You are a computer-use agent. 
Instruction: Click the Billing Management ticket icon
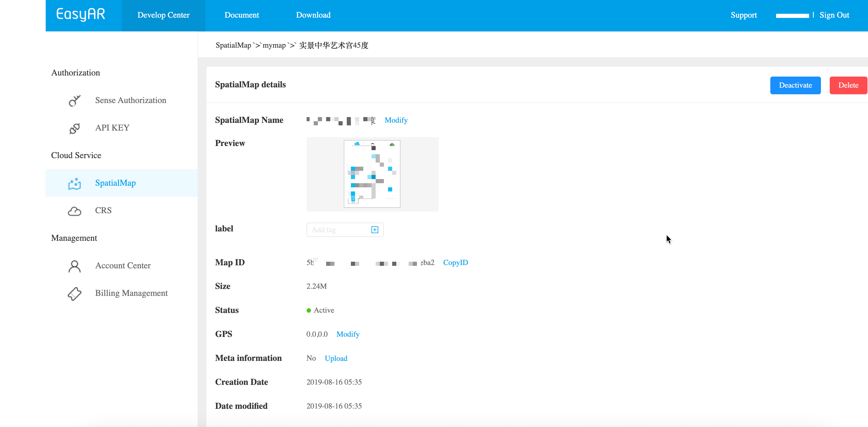pyautogui.click(x=75, y=293)
